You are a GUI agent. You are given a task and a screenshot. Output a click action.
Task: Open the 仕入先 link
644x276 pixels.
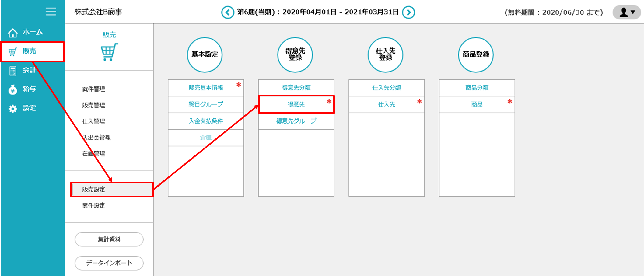[386, 104]
